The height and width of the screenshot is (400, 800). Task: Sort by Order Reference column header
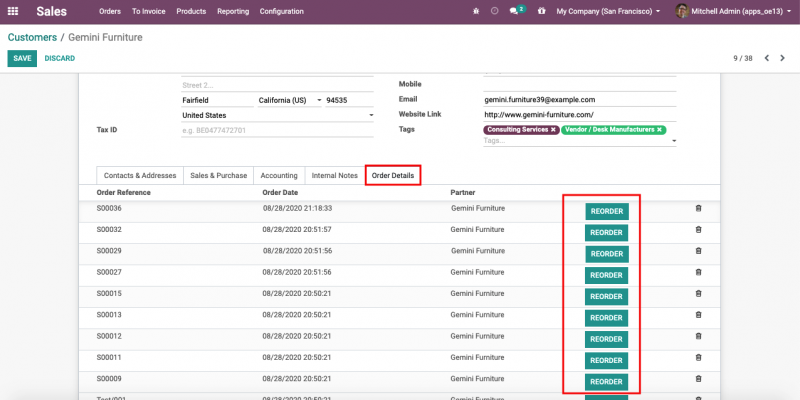coord(123,193)
